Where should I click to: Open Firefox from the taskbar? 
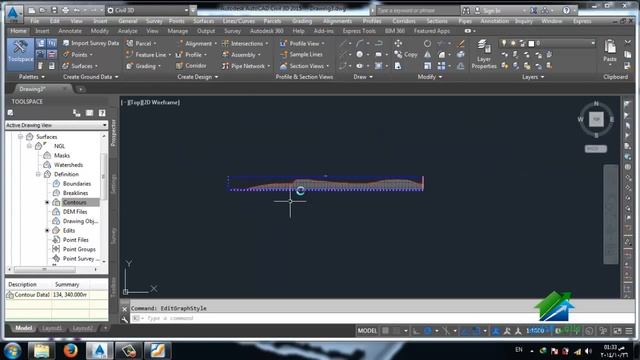pyautogui.click(x=70, y=351)
